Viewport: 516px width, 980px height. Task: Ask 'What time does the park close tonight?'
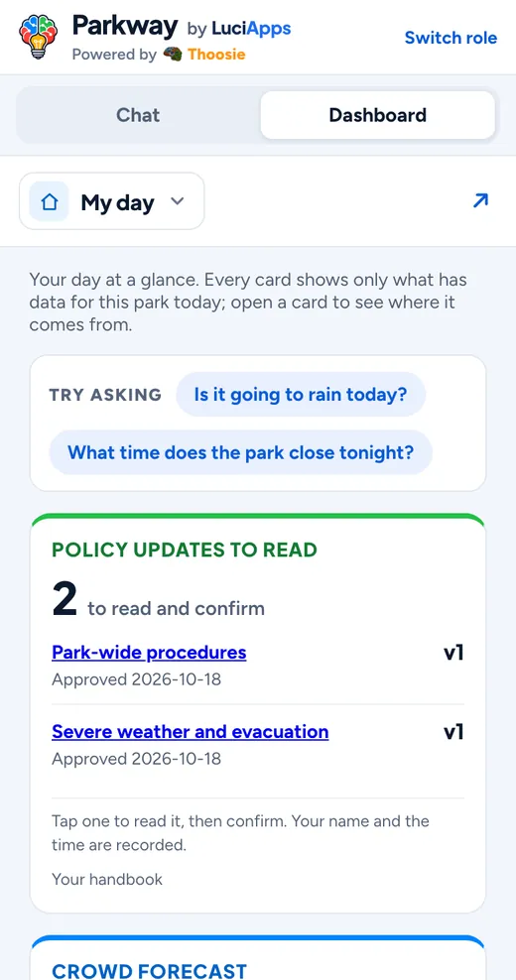click(241, 452)
